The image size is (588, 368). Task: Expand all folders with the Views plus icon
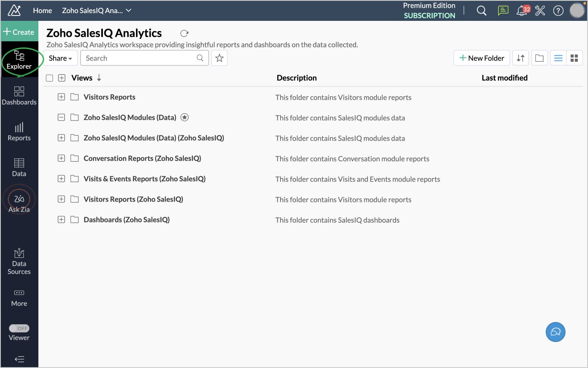[62, 78]
